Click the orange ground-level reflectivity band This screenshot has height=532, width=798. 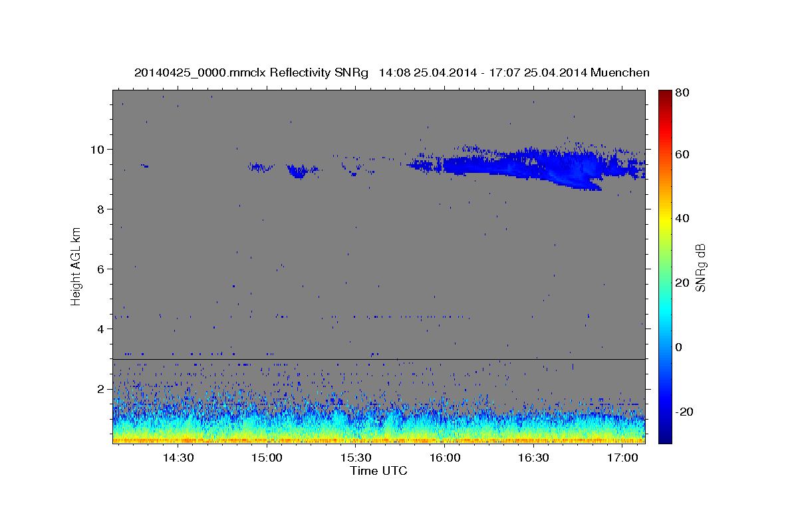click(x=378, y=440)
